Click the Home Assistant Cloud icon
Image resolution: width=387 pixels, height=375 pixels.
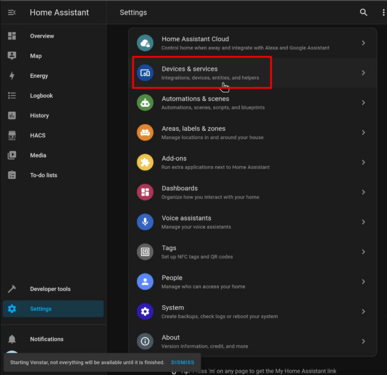pyautogui.click(x=145, y=43)
